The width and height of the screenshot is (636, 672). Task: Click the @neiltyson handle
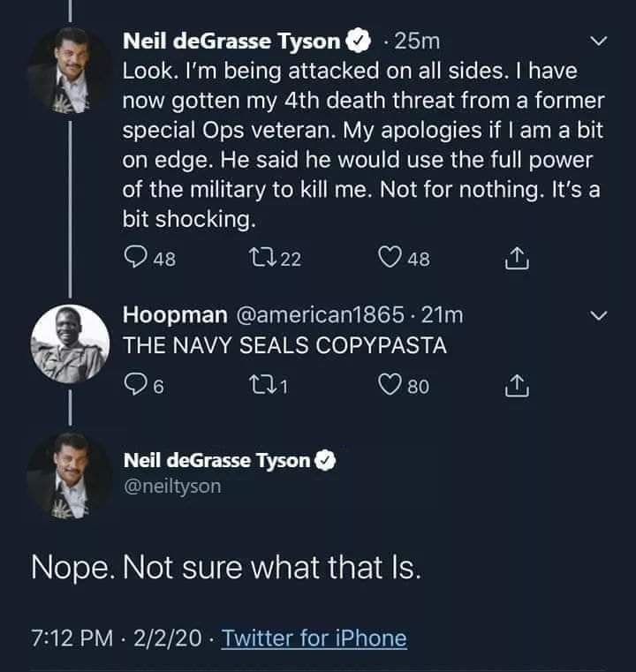point(172,487)
